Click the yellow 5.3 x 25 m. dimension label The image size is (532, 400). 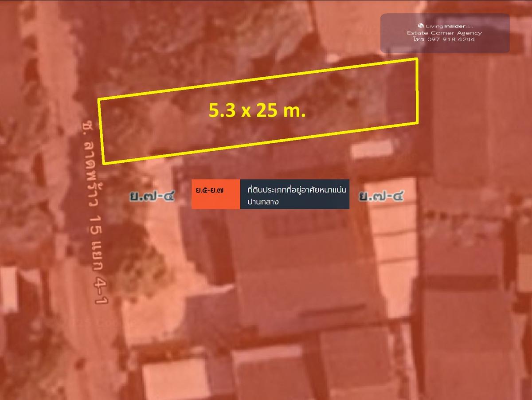(257, 112)
